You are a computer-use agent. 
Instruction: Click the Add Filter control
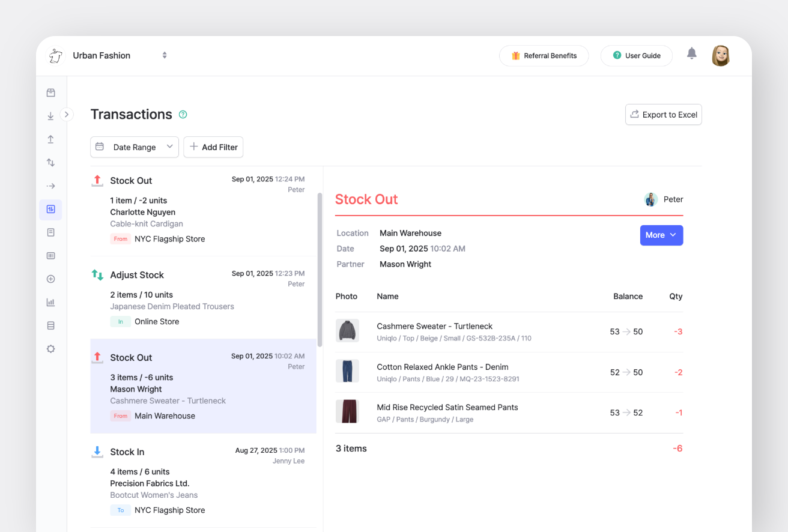point(213,147)
